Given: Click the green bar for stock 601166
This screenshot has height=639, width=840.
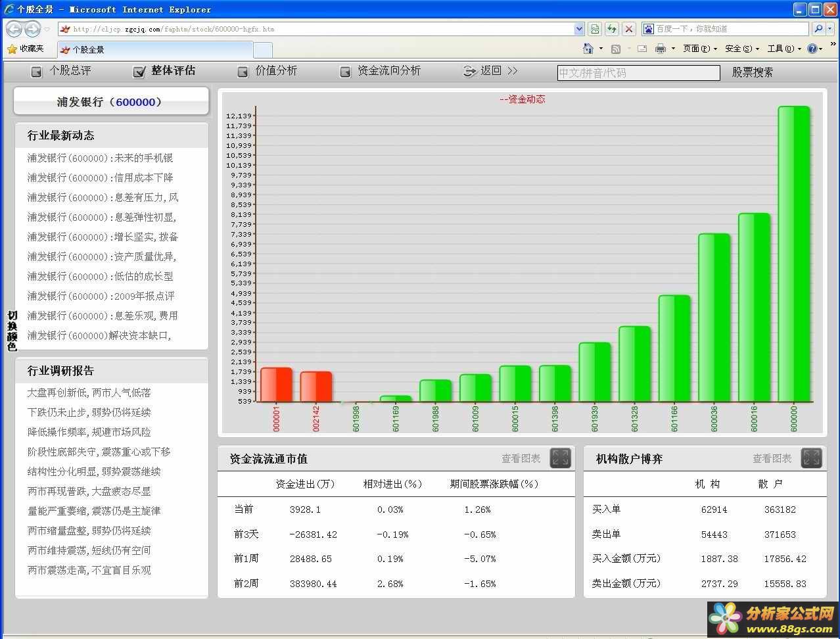Looking at the screenshot, I should click(674, 348).
